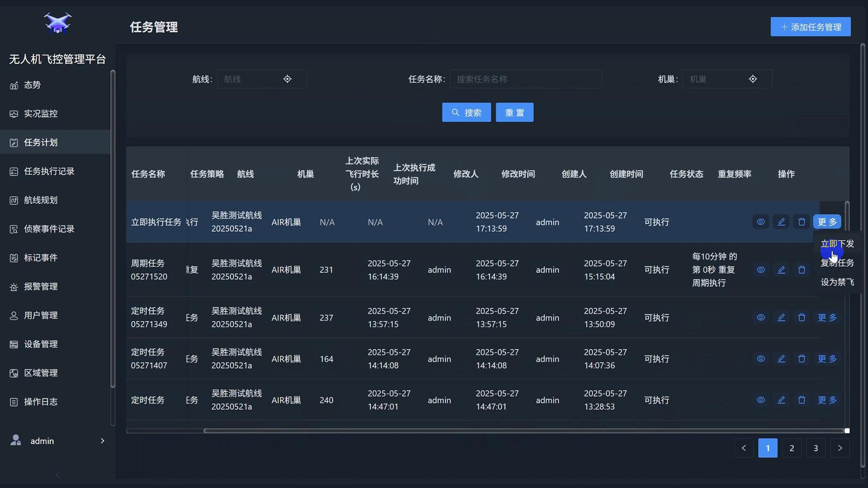Click 更多 on 立即执行任务 row
The image size is (868, 488).
pos(827,222)
